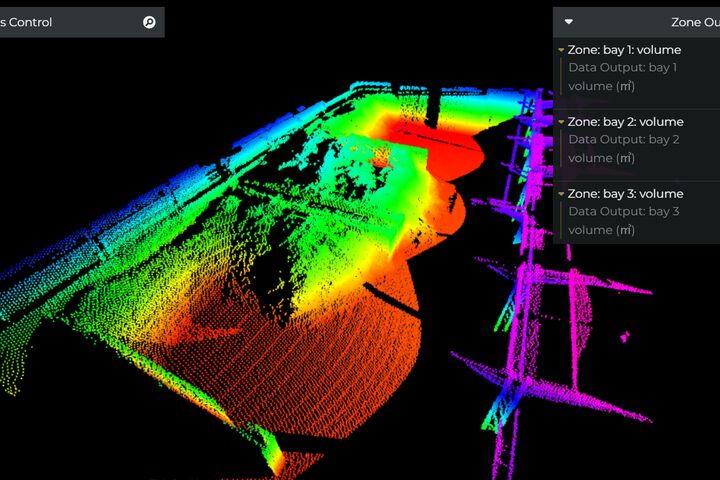The image size is (720, 480).
Task: Click 'Data Output: bay 3 volume' text
Action: pos(624,221)
